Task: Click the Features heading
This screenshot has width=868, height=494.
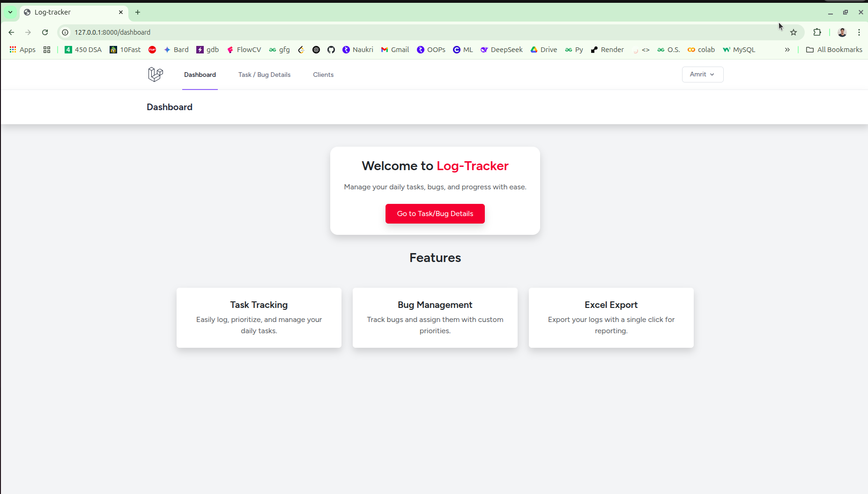Action: click(435, 258)
